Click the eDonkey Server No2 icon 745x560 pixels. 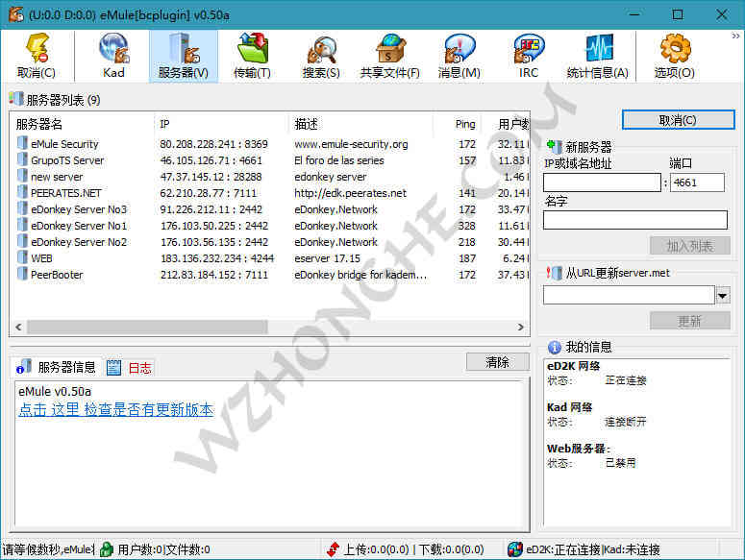(22, 241)
